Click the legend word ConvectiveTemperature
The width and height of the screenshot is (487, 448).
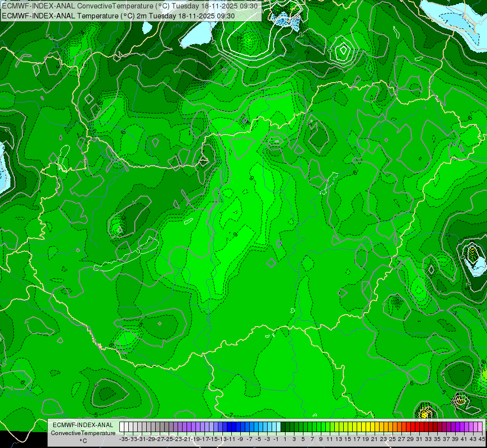coord(83,433)
